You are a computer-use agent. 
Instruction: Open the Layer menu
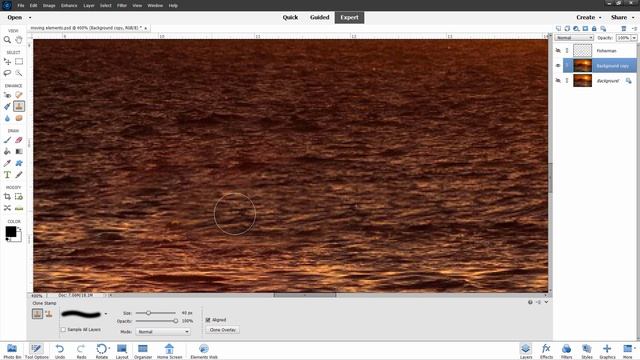[89, 6]
